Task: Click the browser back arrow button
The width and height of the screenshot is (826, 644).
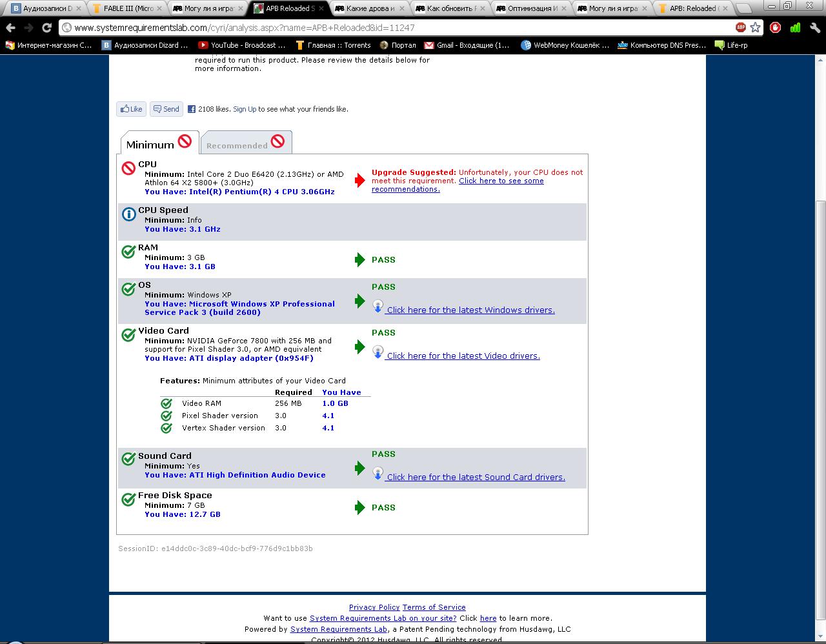Action: click(10, 28)
